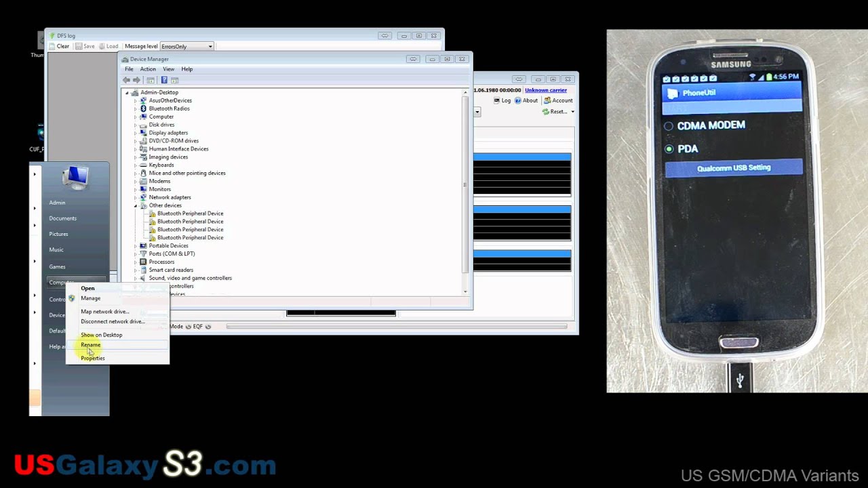Viewport: 868px width, 488px height.
Task: Open the View menu in Device Manager
Action: click(168, 69)
